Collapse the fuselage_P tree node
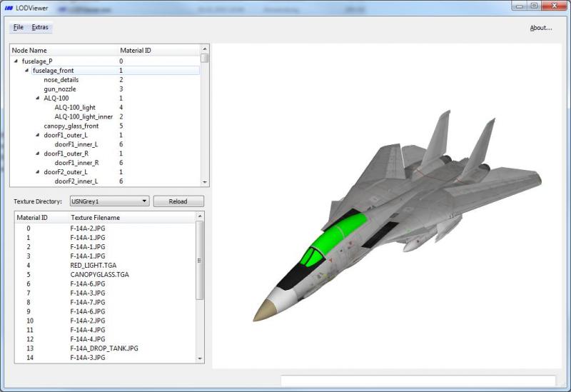 [16, 61]
